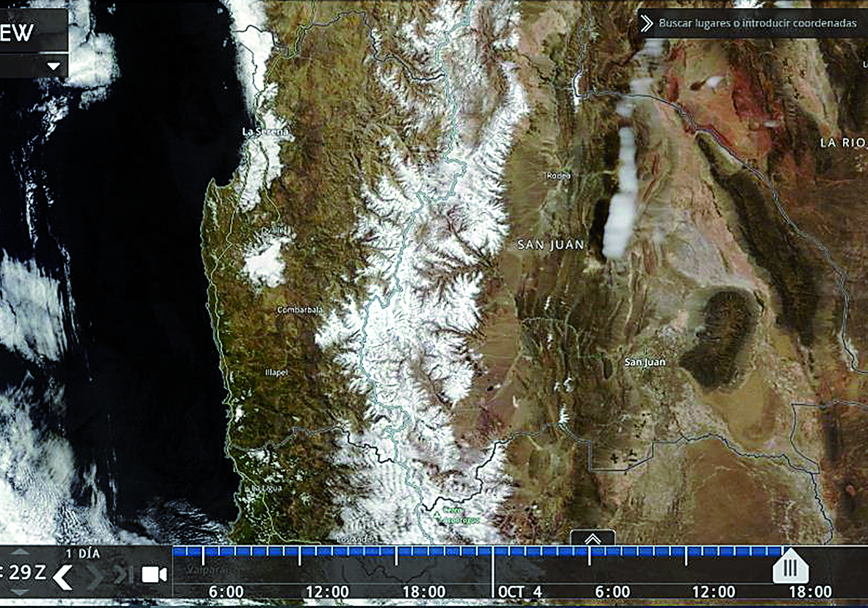
Task: Click the search places or coordinates field
Action: (757, 24)
